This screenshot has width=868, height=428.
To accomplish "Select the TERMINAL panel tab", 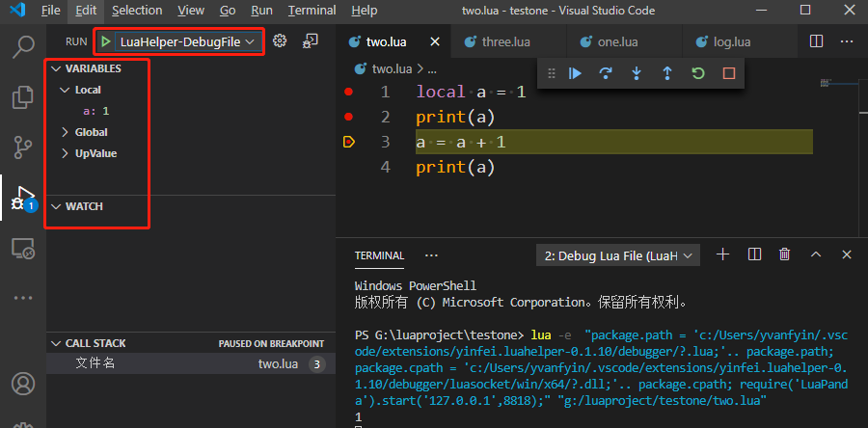I will 379,255.
